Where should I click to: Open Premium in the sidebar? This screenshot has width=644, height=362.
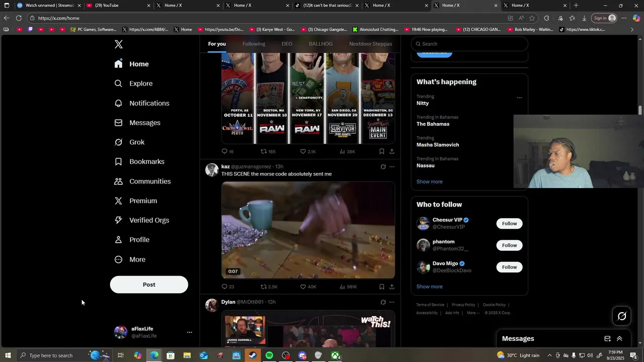click(x=135, y=201)
